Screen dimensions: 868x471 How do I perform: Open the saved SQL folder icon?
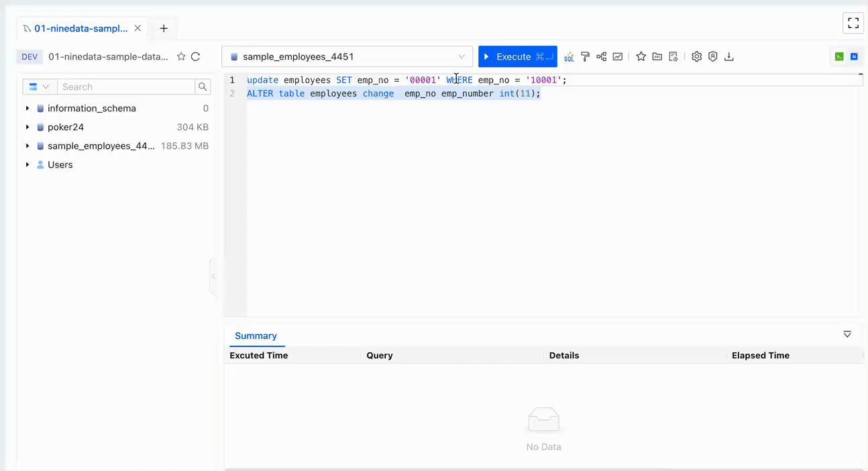click(x=657, y=57)
